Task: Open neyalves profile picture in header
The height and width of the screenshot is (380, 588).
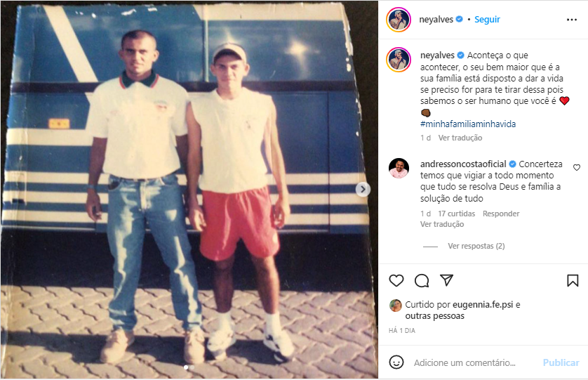Action: point(399,20)
